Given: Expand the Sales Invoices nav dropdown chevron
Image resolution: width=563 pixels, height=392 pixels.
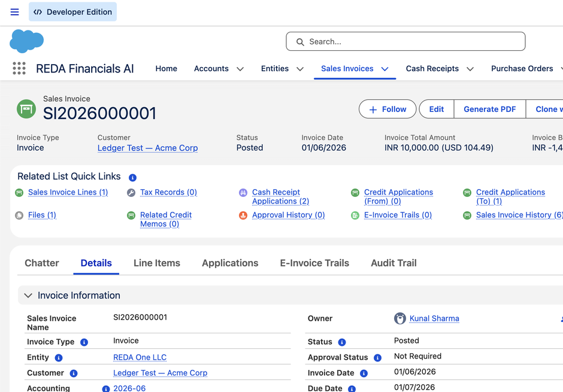Looking at the screenshot, I should tap(385, 69).
